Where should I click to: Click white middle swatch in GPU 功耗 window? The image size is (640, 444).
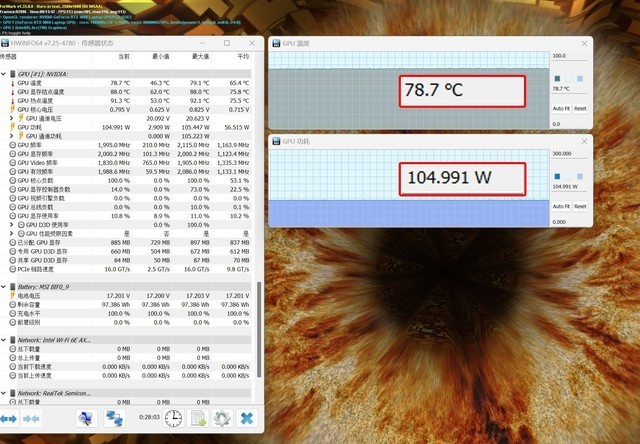(x=569, y=176)
